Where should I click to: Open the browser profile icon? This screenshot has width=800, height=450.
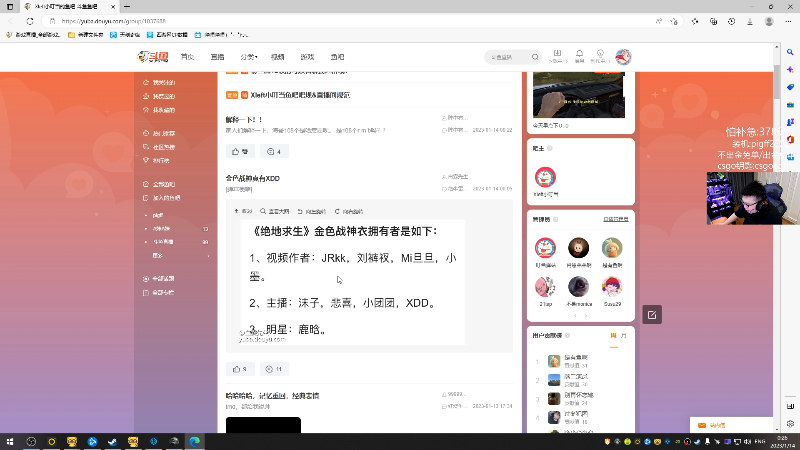pos(769,21)
